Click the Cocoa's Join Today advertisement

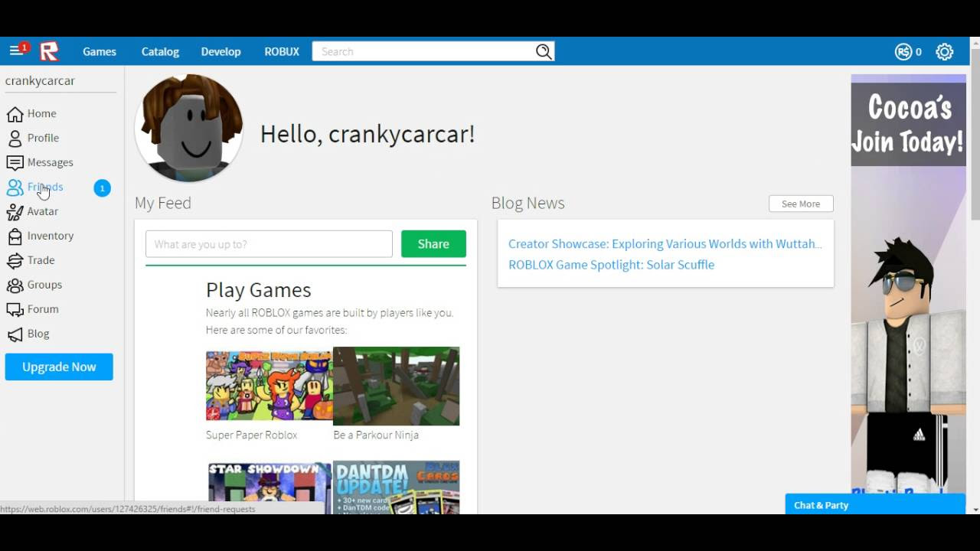click(909, 283)
